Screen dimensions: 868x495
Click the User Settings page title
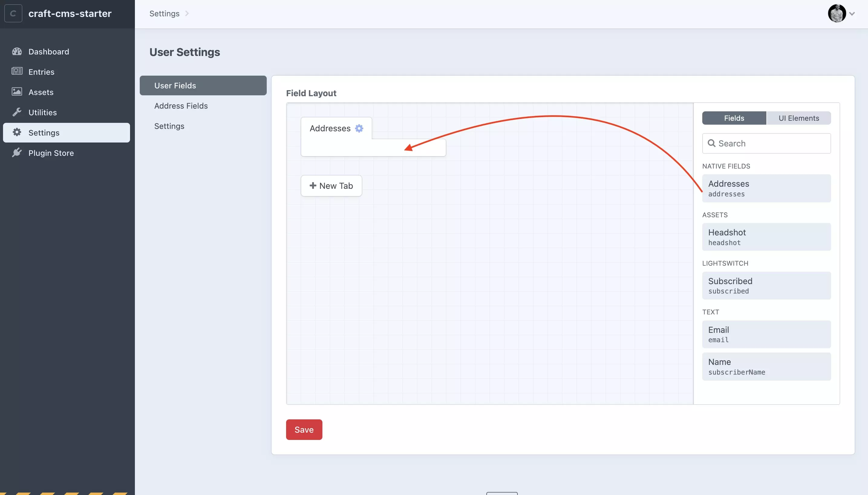click(184, 52)
